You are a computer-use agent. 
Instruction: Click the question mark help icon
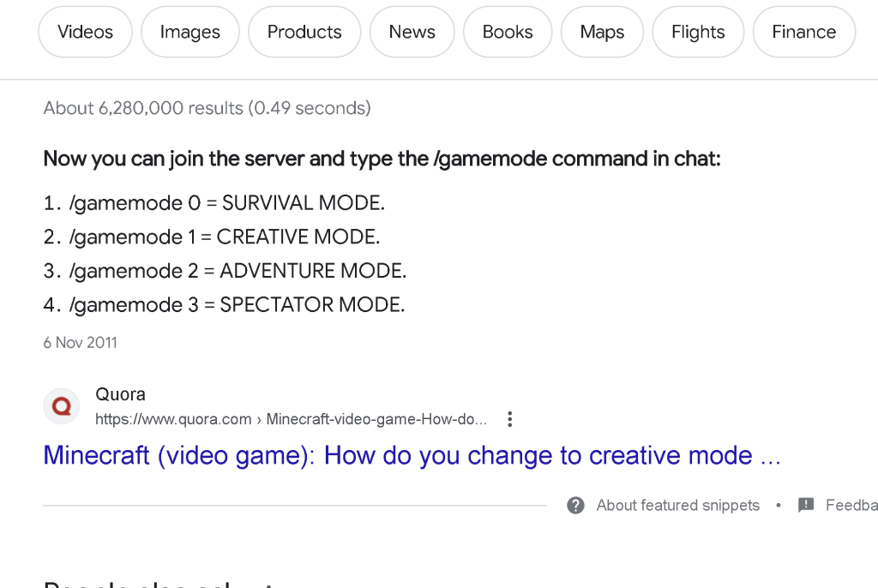click(x=575, y=505)
